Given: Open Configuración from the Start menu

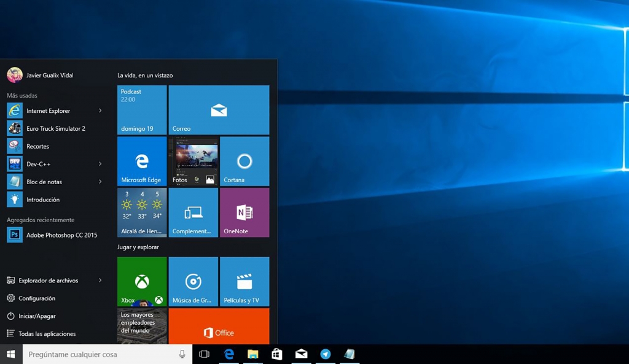Looking at the screenshot, I should click(x=37, y=298).
